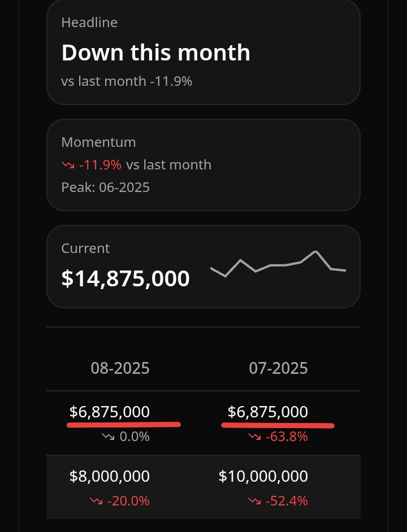The width and height of the screenshot is (407, 532).
Task: Click the underlined $6,875,000 under 07-2025
Action: 268,412
